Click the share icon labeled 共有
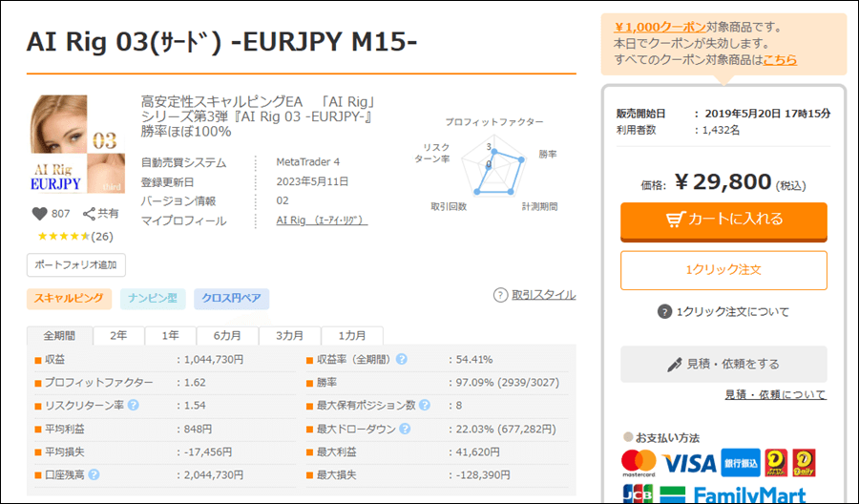Screen dimensions: 859x504 click(91, 214)
